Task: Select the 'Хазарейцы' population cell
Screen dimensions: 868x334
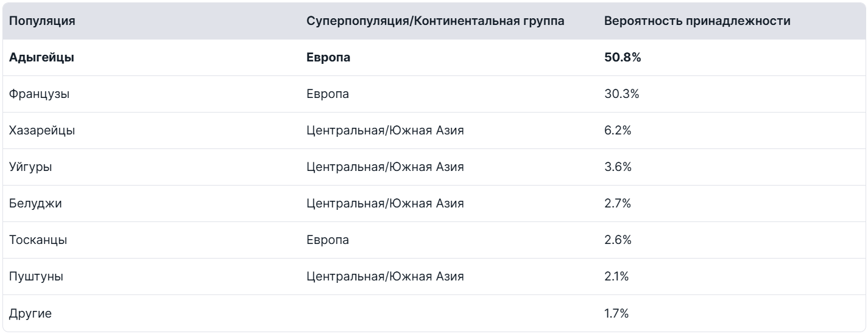Action: point(42,131)
